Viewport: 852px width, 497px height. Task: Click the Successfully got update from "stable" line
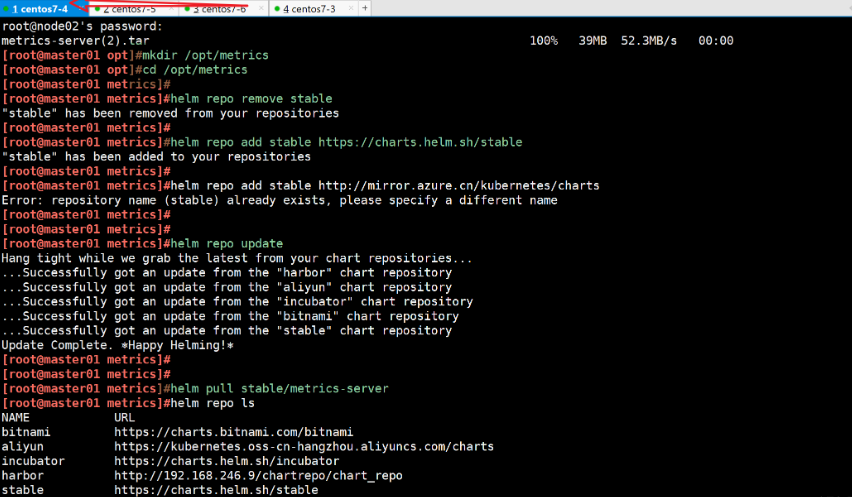click(227, 330)
